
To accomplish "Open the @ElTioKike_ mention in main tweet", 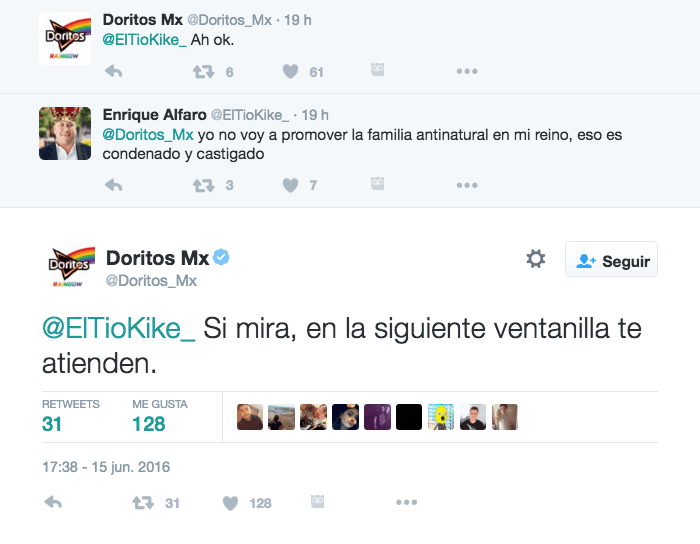I will coord(118,330).
